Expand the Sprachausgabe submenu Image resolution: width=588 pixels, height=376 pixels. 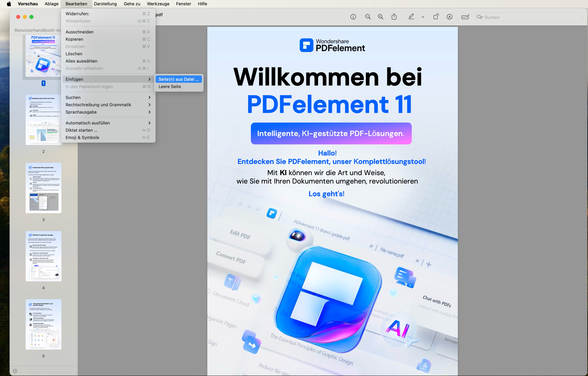(x=108, y=112)
